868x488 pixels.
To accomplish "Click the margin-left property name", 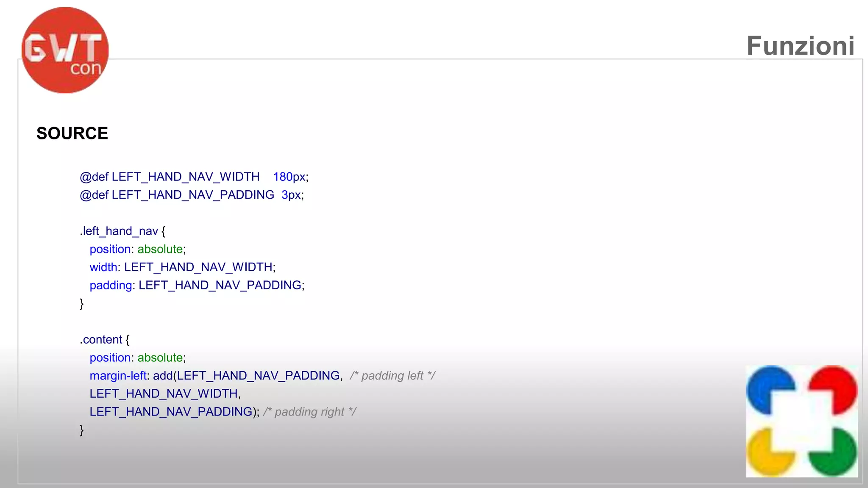I will coord(117,376).
